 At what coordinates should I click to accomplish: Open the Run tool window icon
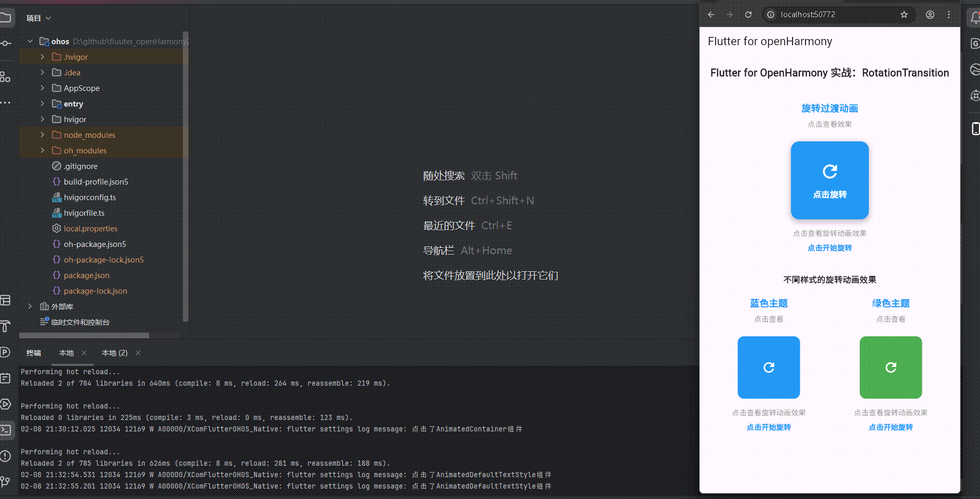tap(5, 404)
